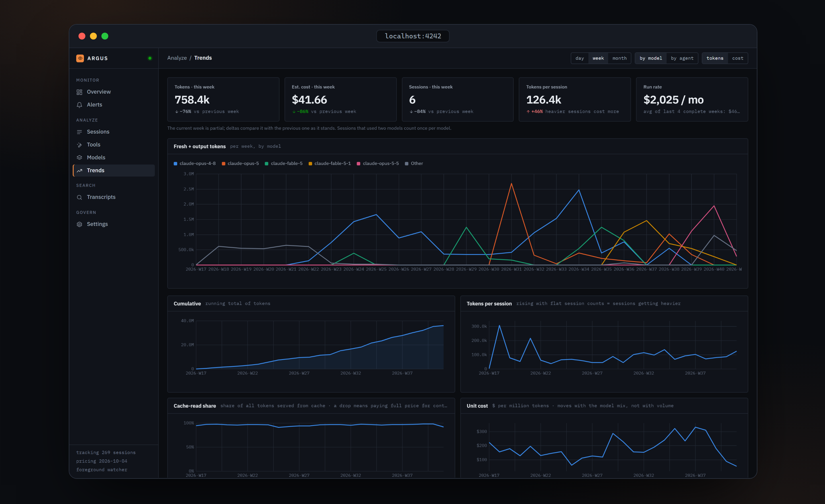Click the orange peak in tokens chart
The height and width of the screenshot is (504, 825).
511,183
